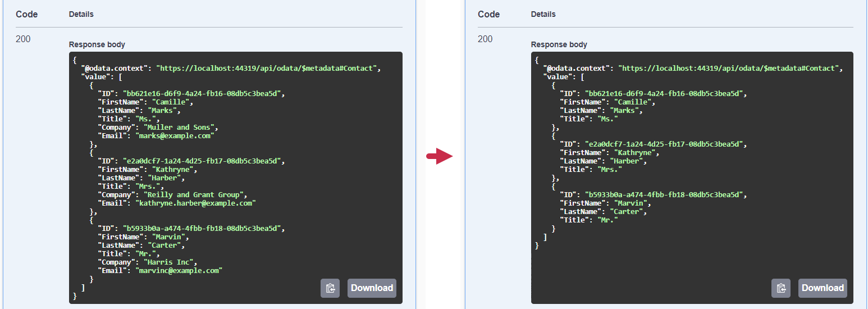This screenshot has width=868, height=309.
Task: Click Camille's ID value in right panel
Action: [665, 94]
